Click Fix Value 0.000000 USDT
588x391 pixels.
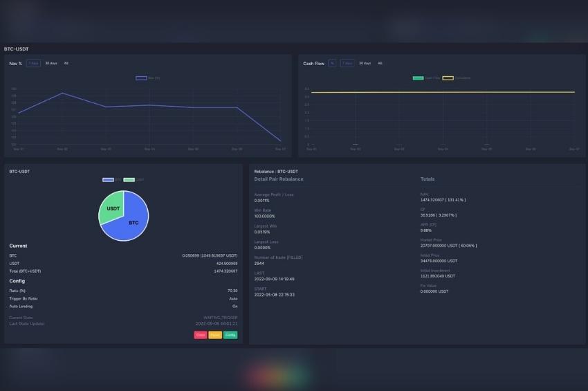click(434, 291)
